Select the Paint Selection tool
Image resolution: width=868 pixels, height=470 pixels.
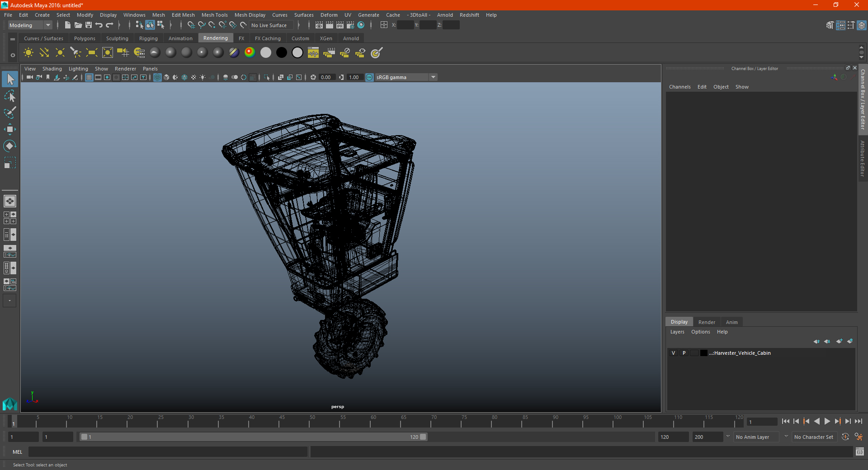[x=10, y=113]
